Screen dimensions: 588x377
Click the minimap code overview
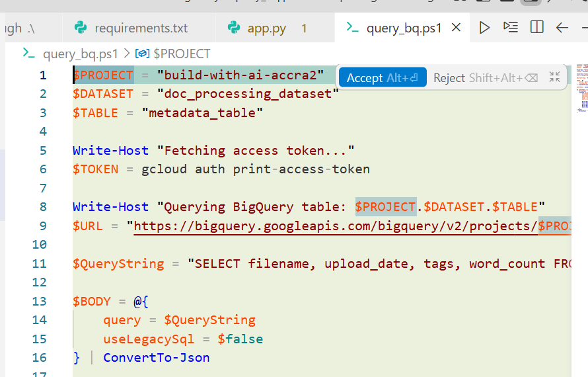click(581, 88)
